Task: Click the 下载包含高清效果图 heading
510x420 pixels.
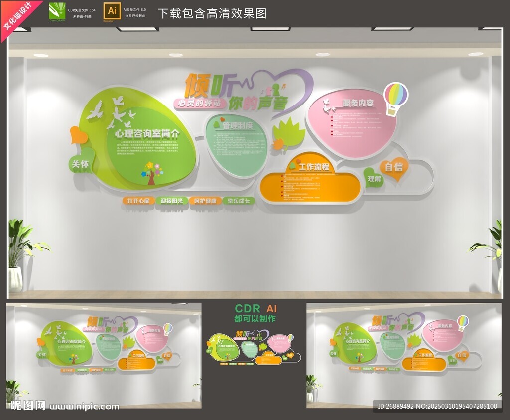Action: click(x=212, y=13)
